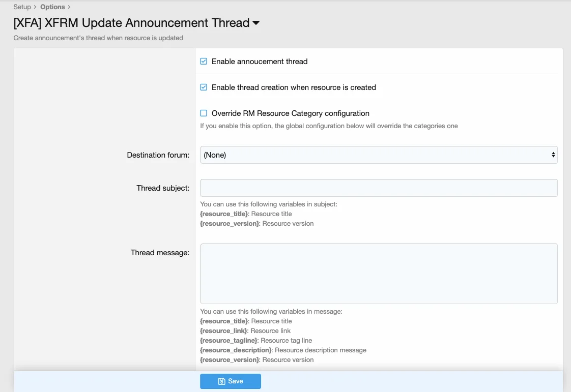The image size is (571, 392).
Task: Open the Options breadcrumb link
Action: pos(52,7)
